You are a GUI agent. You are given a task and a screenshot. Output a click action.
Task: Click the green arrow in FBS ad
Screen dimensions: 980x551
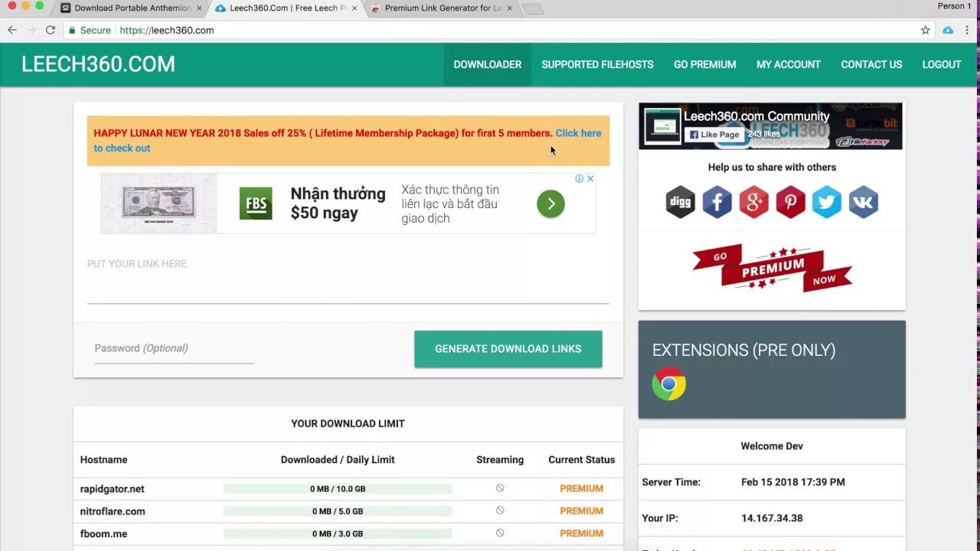pos(550,204)
